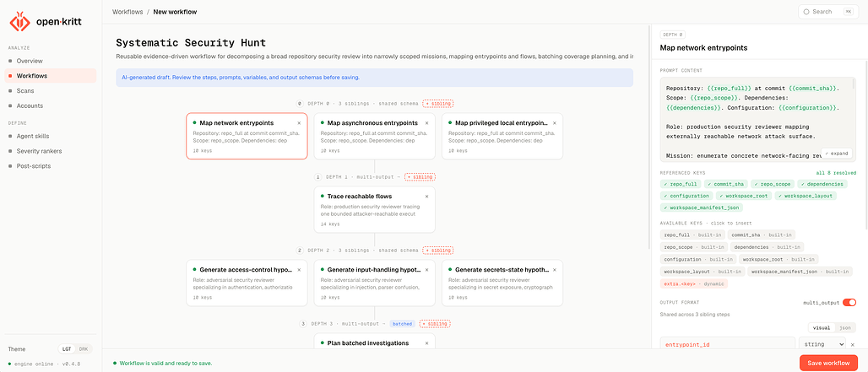Remove the Map network entrypoints step
The width and height of the screenshot is (868, 372).
pos(299,123)
